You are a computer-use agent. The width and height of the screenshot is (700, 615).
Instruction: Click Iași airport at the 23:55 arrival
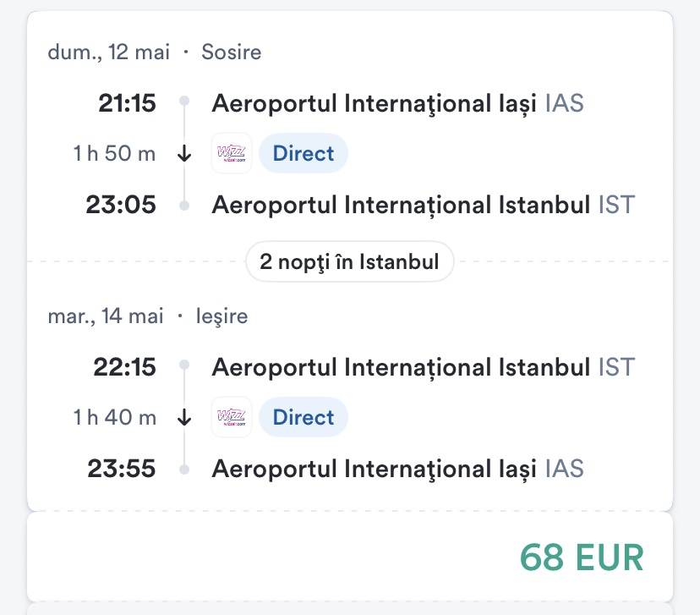397,469
